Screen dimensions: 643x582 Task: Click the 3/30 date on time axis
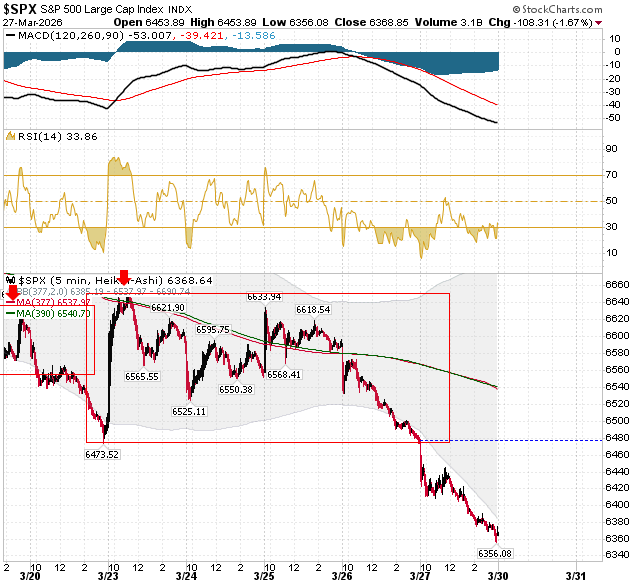tap(498, 576)
